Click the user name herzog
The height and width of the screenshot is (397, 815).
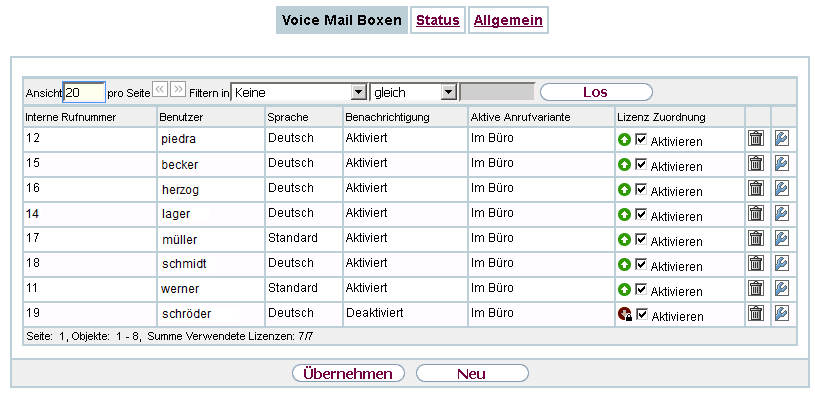(180, 190)
